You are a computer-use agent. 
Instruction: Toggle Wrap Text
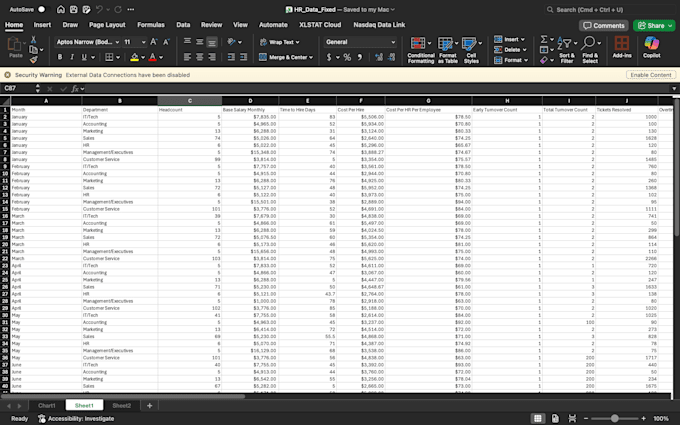pos(280,42)
